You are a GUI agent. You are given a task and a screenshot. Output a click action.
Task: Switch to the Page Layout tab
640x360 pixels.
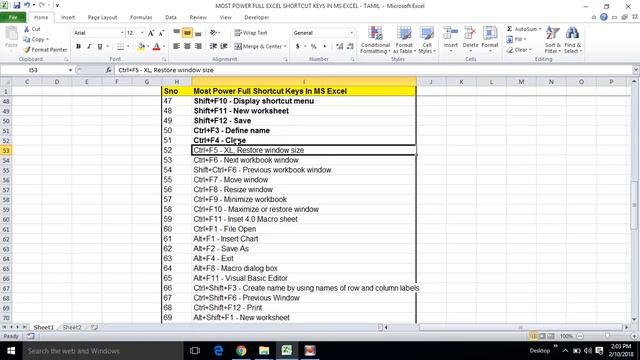(102, 17)
